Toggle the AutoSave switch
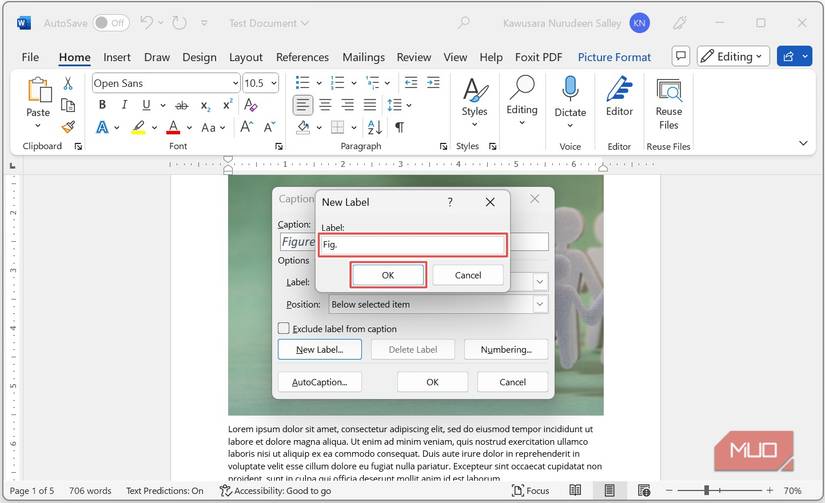The width and height of the screenshot is (825, 503). 111,22
